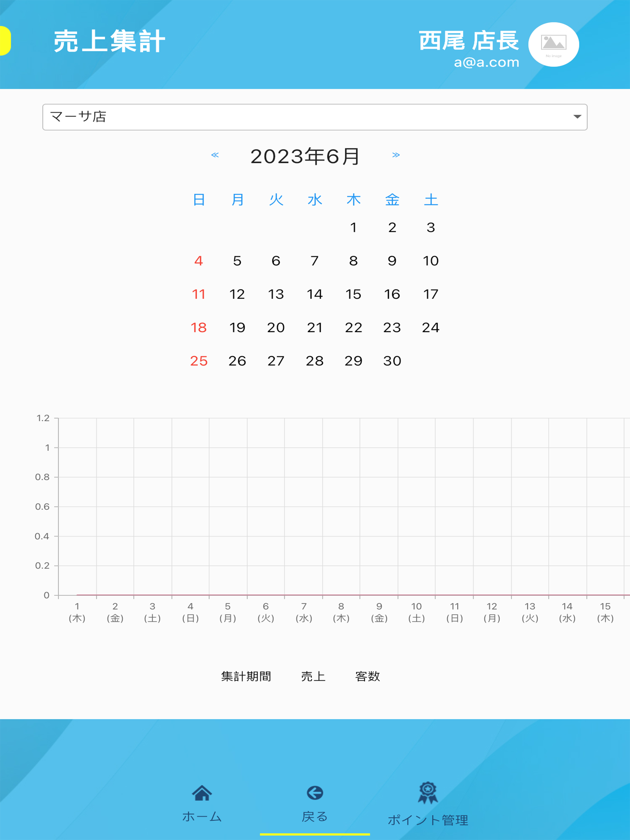Image resolution: width=630 pixels, height=840 pixels.
Task: Click the yellow side menu tab
Action: coord(5,41)
